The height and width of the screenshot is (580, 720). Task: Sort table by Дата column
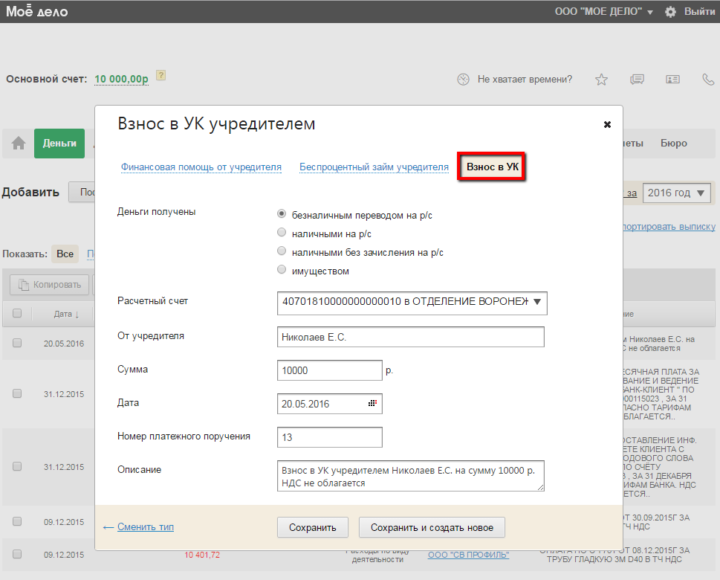[66, 315]
